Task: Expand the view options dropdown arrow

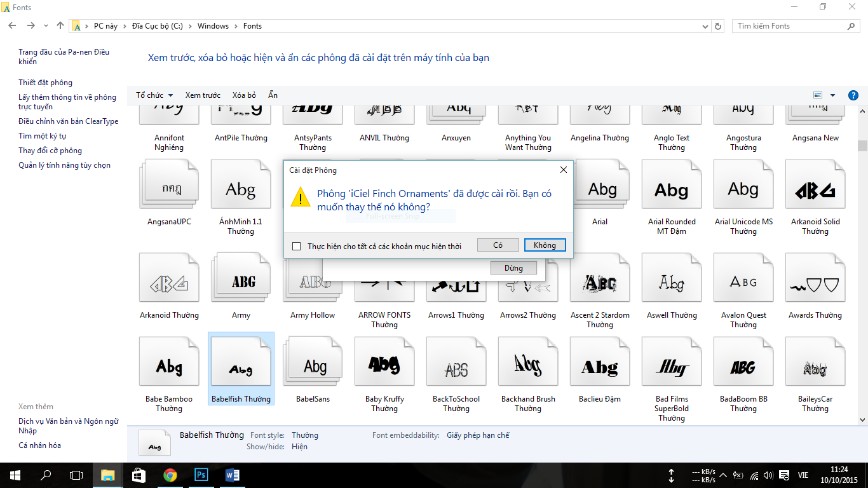Action: click(832, 95)
